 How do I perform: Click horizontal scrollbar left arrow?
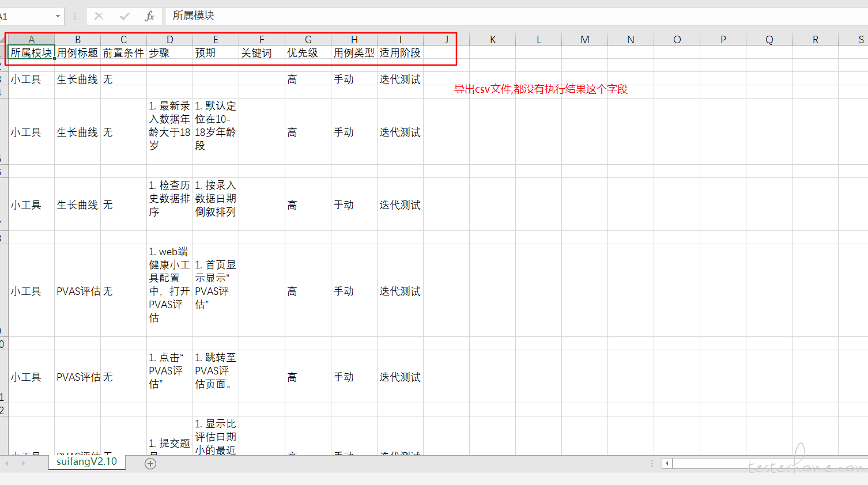[x=667, y=463]
